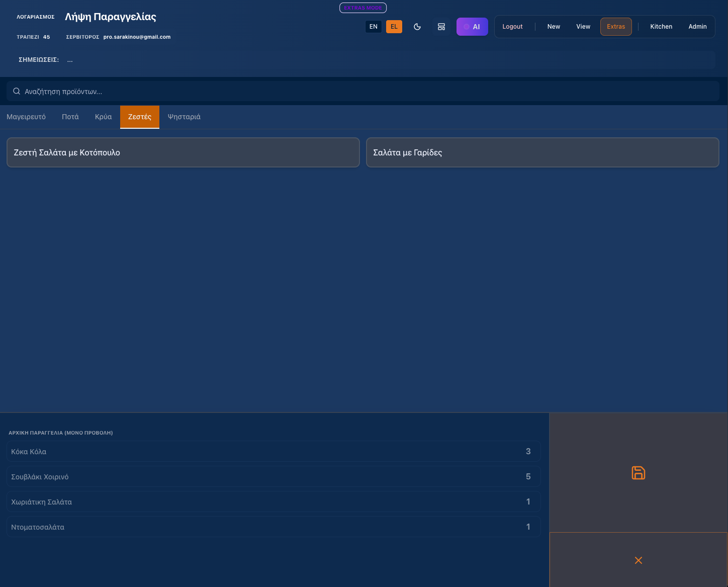Click the Σουβλάκι Χοιρινό order row
Screen dimensions: 728x587
[274, 476]
